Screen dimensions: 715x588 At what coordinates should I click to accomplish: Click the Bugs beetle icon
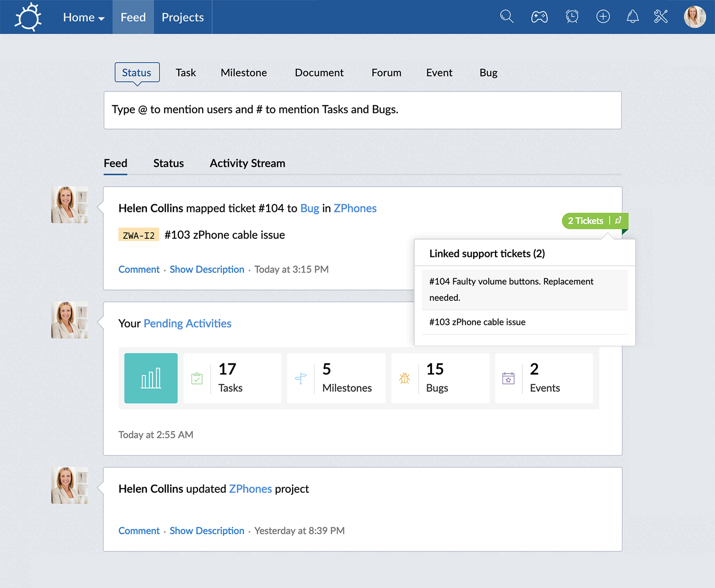(x=405, y=378)
